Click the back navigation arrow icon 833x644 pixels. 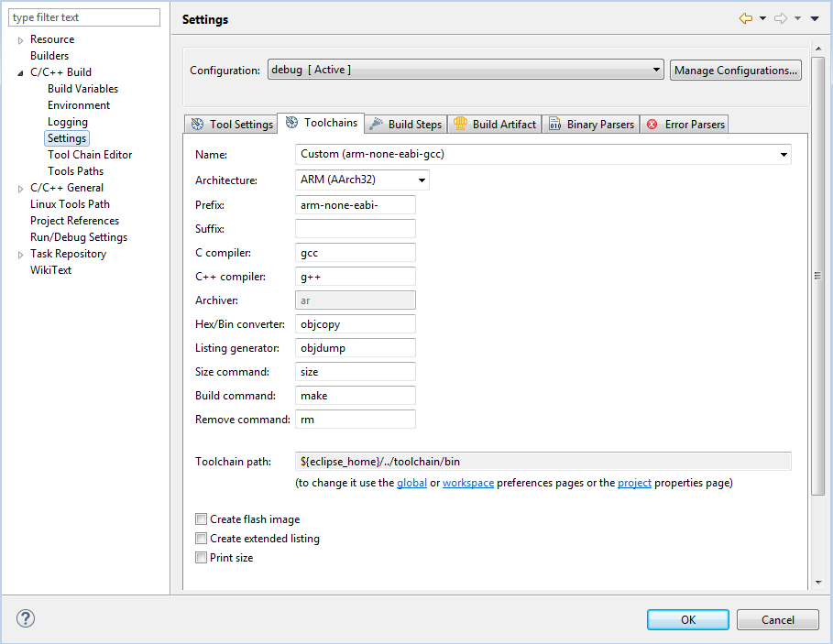click(746, 19)
